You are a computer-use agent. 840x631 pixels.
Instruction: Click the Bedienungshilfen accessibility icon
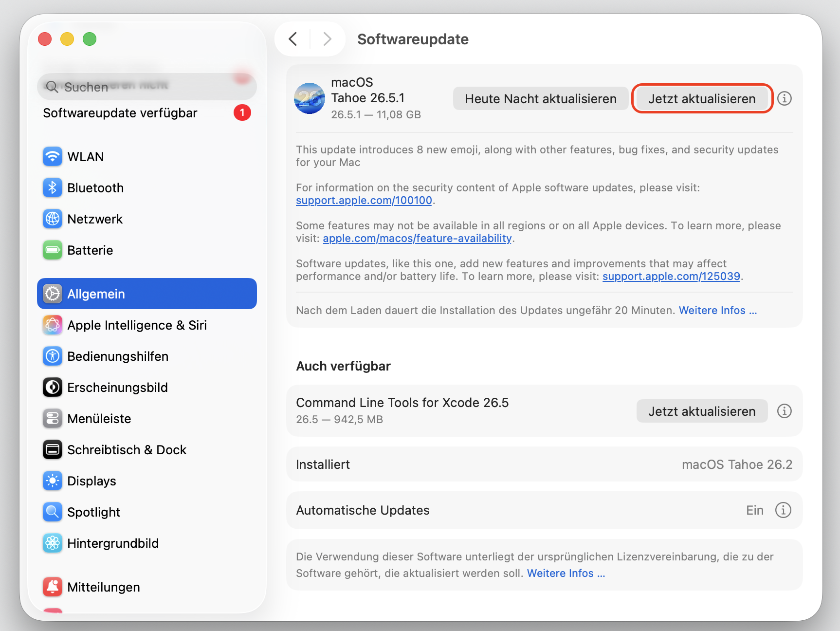pyautogui.click(x=53, y=356)
